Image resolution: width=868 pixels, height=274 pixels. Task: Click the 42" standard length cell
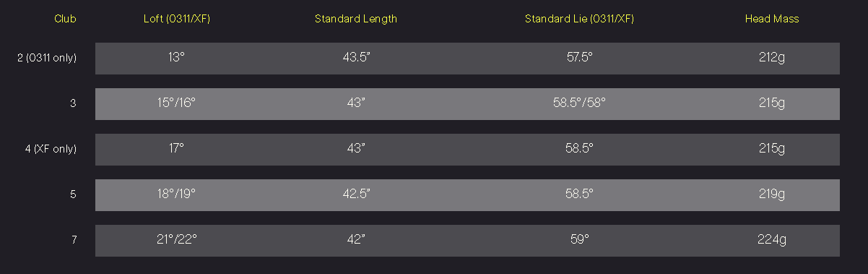pos(356,240)
